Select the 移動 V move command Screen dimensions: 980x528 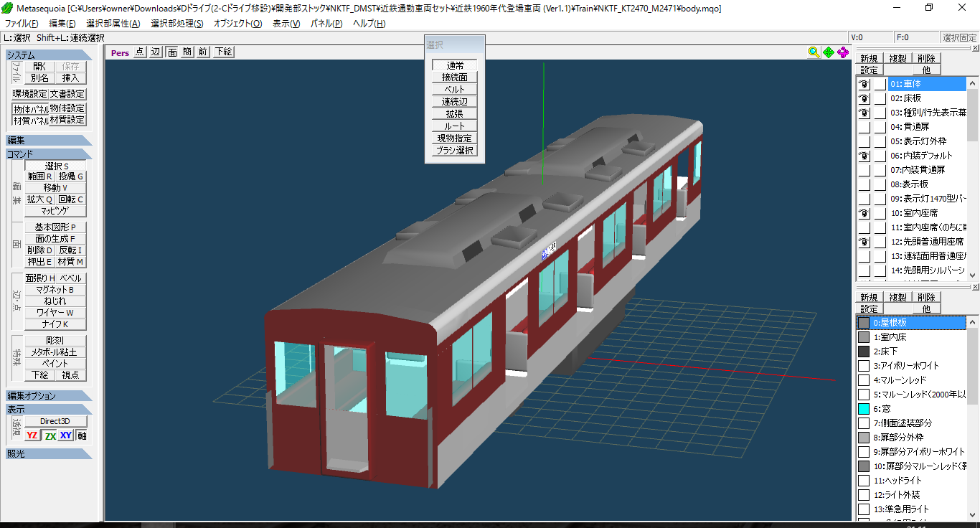coord(56,188)
